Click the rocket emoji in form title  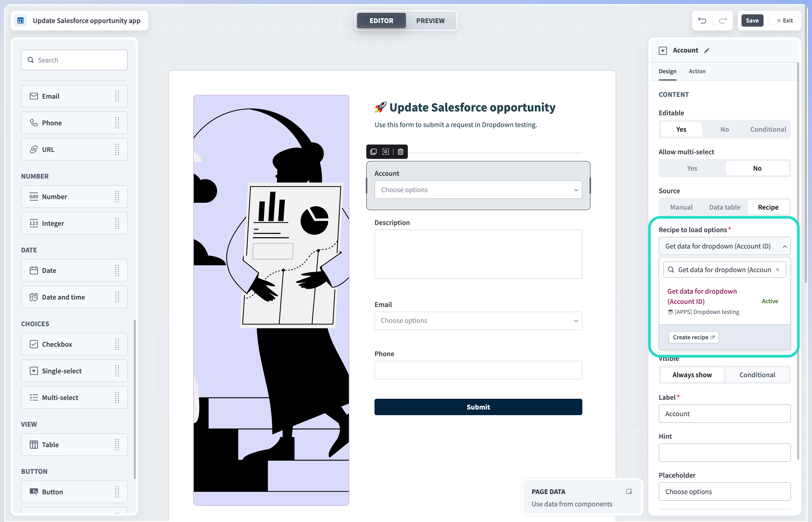pyautogui.click(x=380, y=107)
